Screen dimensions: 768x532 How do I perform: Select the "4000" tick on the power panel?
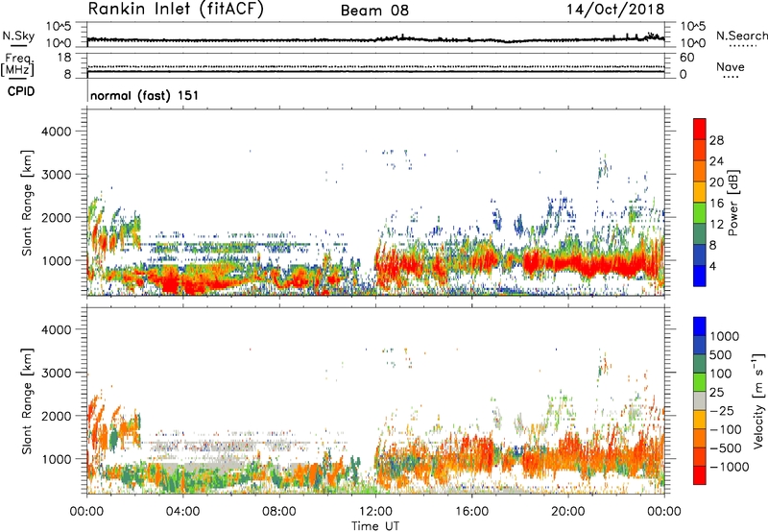56,132
